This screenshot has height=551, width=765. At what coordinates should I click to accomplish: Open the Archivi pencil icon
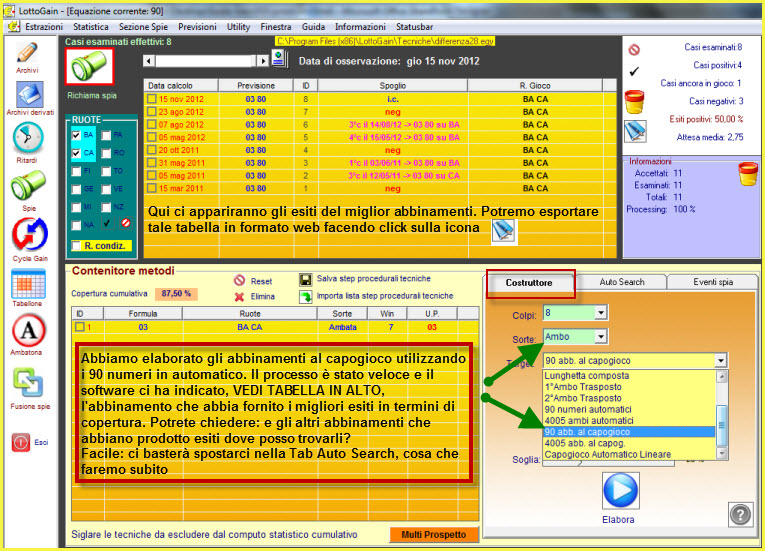click(27, 54)
